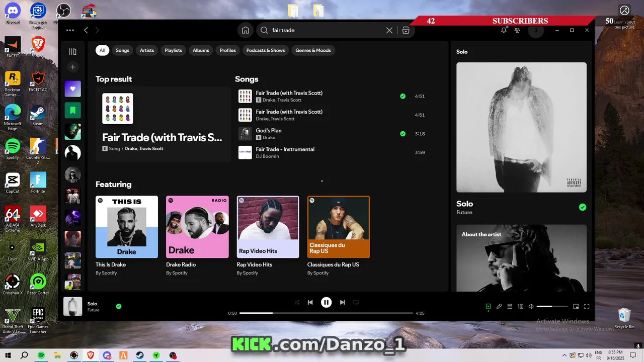Filter results by Artists
This screenshot has height=362, width=644.
click(147, 50)
